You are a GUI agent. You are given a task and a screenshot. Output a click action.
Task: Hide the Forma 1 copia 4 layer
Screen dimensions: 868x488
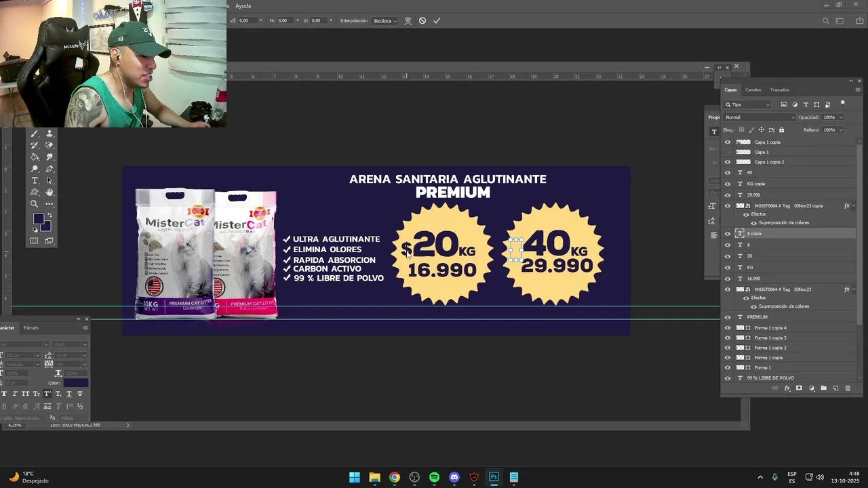click(x=728, y=328)
